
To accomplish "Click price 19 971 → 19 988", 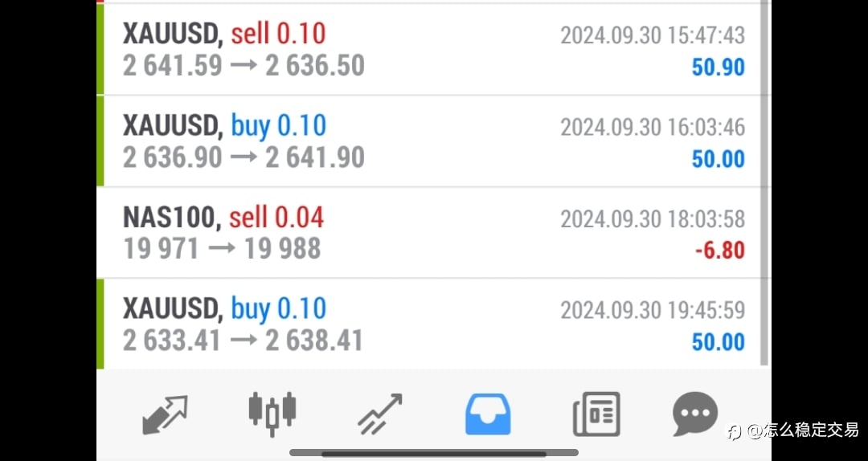I will click(x=222, y=248).
